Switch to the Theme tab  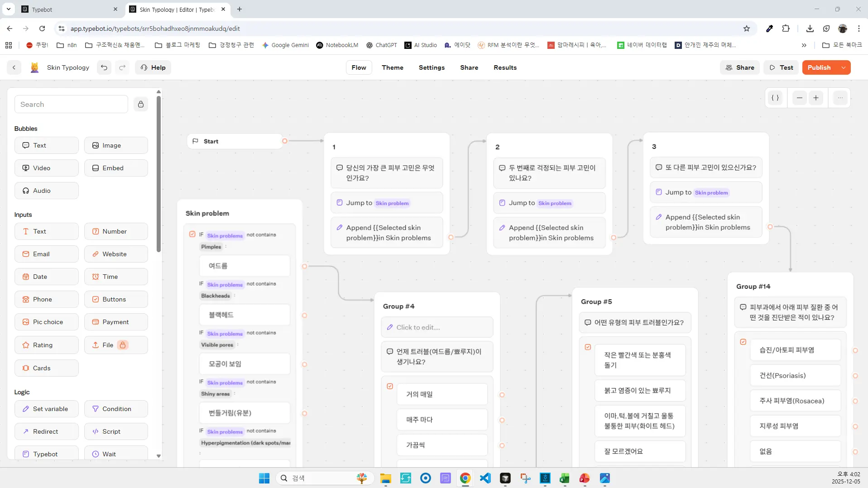[x=392, y=67]
